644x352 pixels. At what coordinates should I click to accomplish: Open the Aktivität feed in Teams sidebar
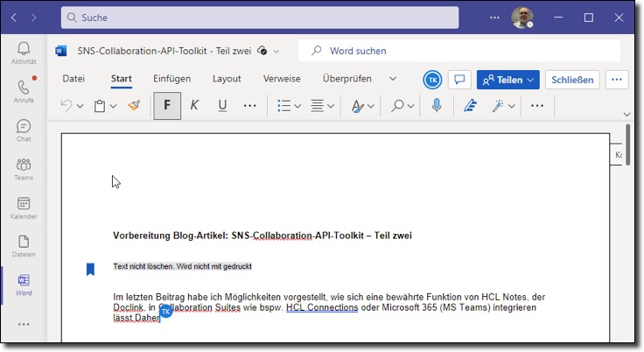(x=24, y=53)
